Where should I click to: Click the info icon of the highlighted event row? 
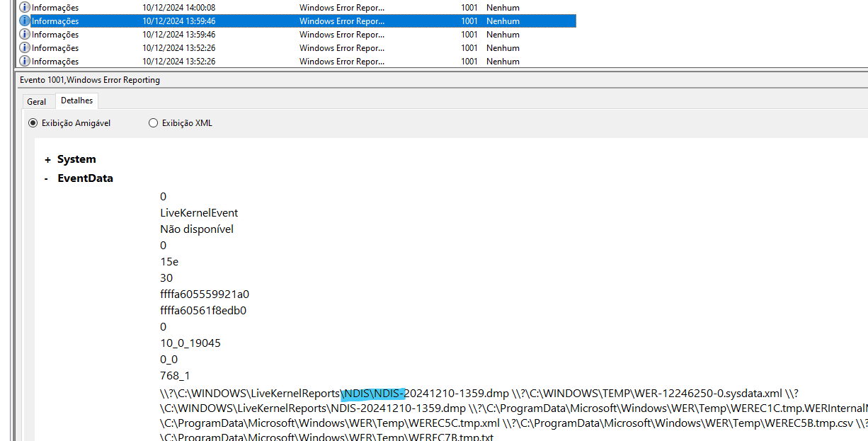[x=25, y=21]
